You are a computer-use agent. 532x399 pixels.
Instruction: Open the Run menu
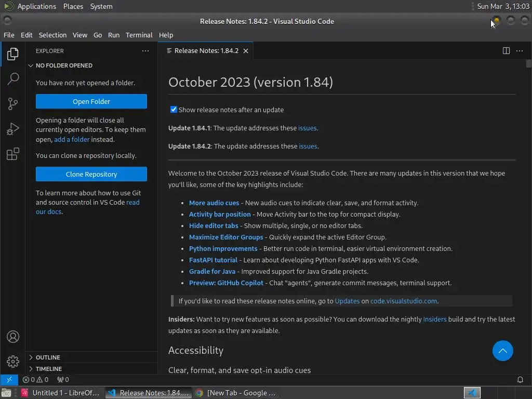pyautogui.click(x=114, y=35)
